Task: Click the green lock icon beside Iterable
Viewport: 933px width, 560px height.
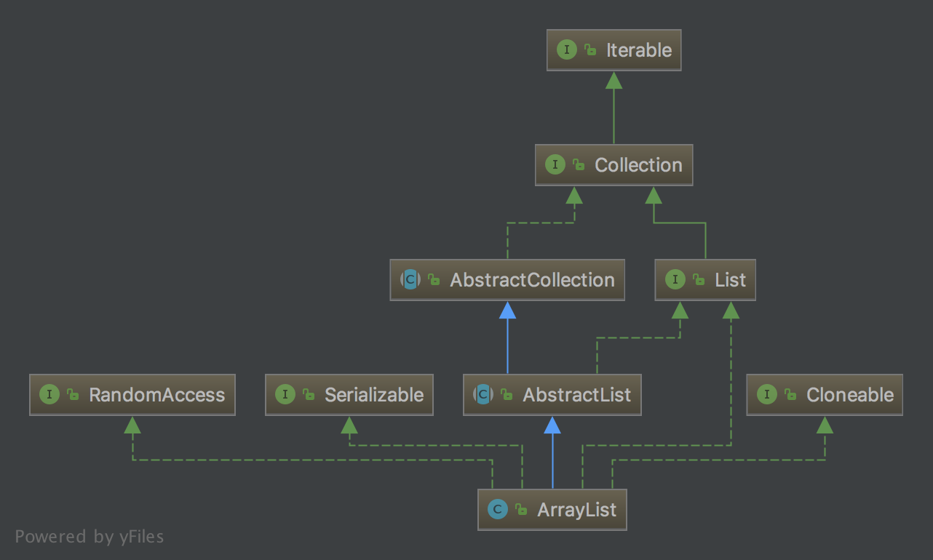Action: click(590, 51)
